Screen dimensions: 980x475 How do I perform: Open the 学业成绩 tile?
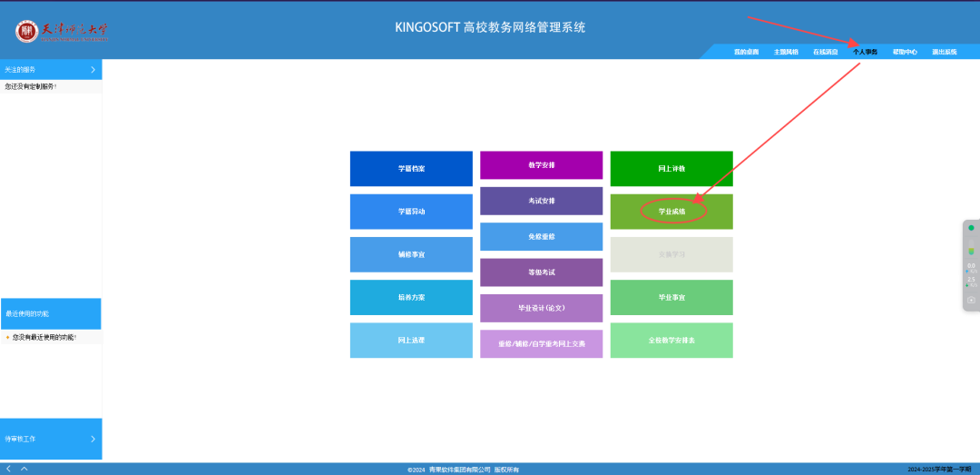coord(671,212)
